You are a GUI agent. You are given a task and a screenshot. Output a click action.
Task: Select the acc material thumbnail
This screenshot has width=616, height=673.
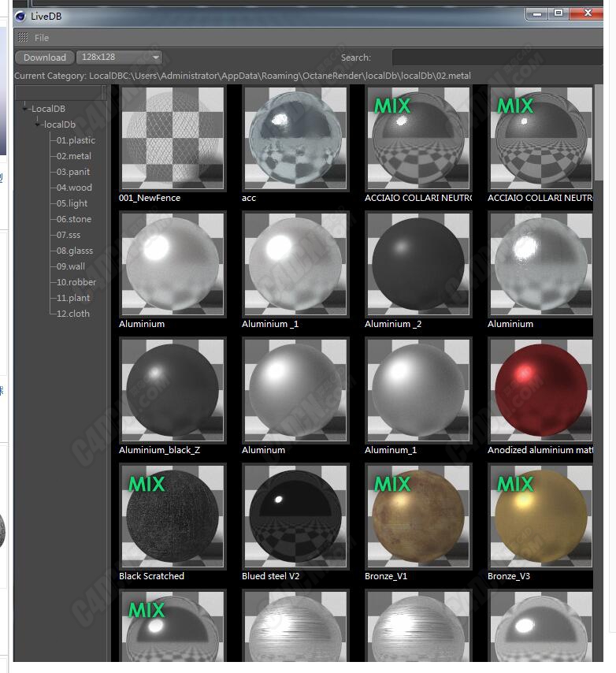pyautogui.click(x=295, y=138)
